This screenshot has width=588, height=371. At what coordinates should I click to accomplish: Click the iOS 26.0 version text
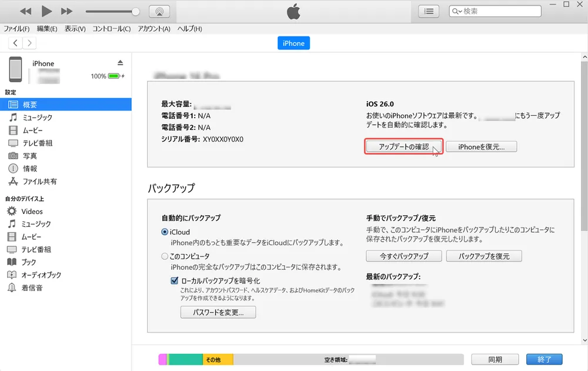click(380, 104)
